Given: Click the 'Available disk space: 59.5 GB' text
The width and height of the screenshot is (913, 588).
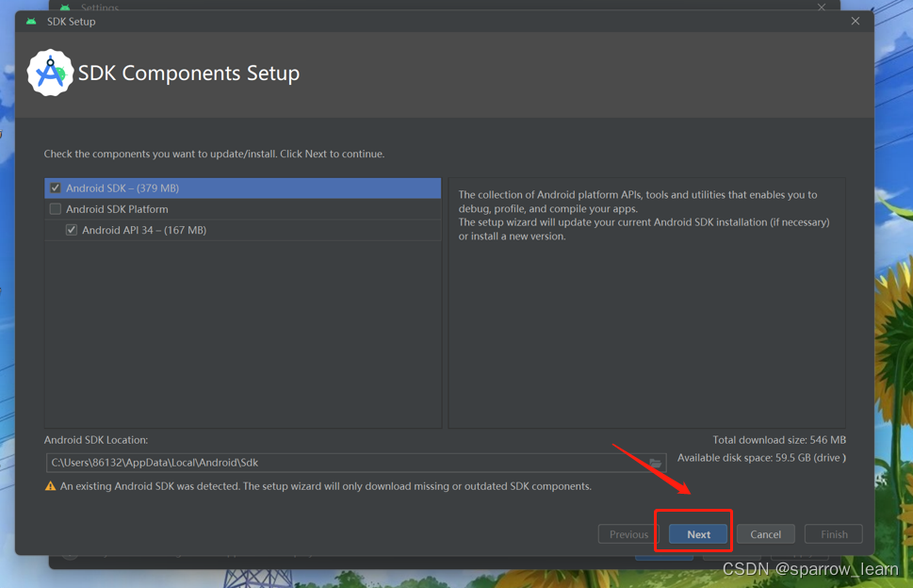Looking at the screenshot, I should point(761,458).
